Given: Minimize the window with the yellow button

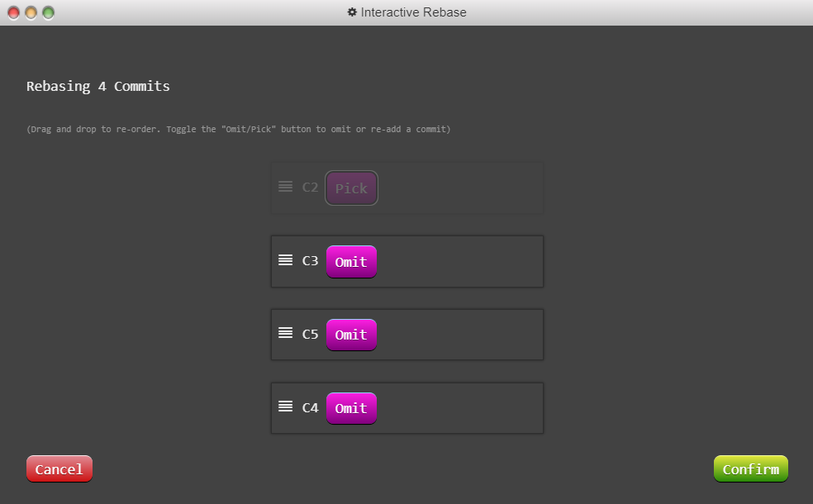Looking at the screenshot, I should tap(31, 12).
